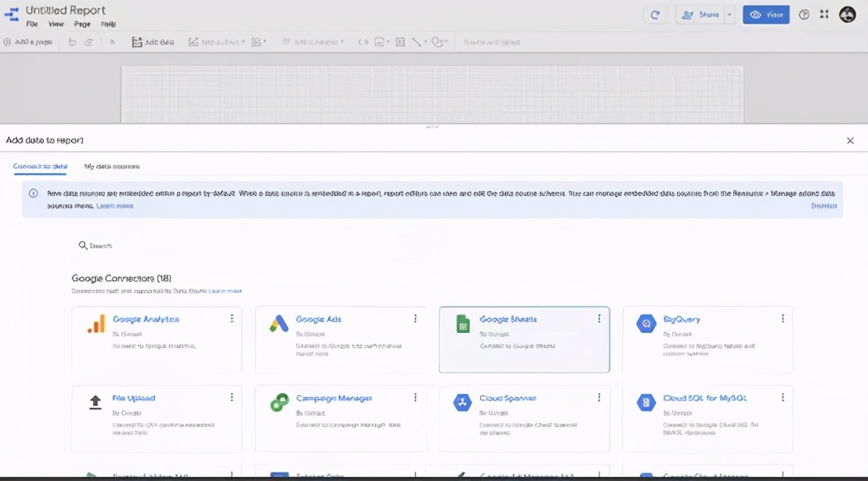The width and height of the screenshot is (868, 481).
Task: Click the Help circle icon
Action: [804, 15]
